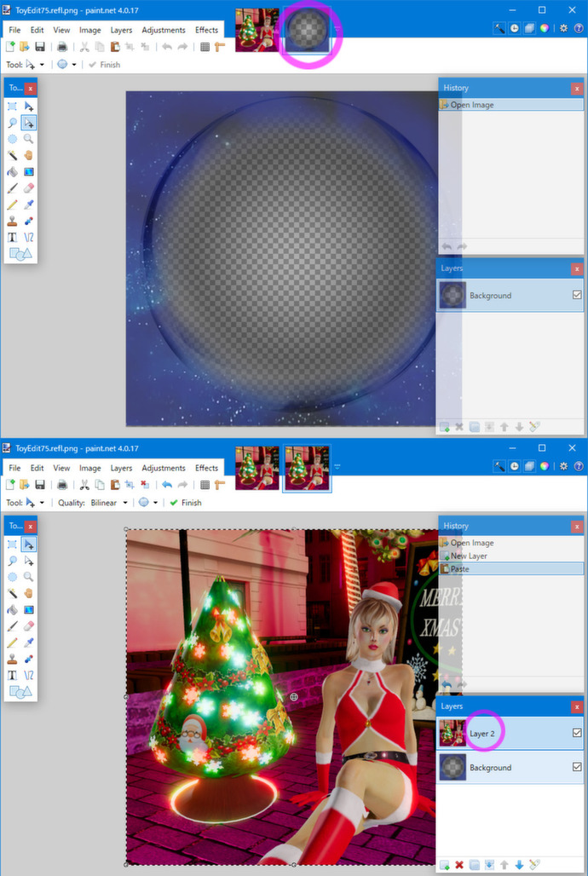The image size is (588, 876).
Task: Toggle History window clock icon in Christmas scene window
Action: click(x=514, y=466)
